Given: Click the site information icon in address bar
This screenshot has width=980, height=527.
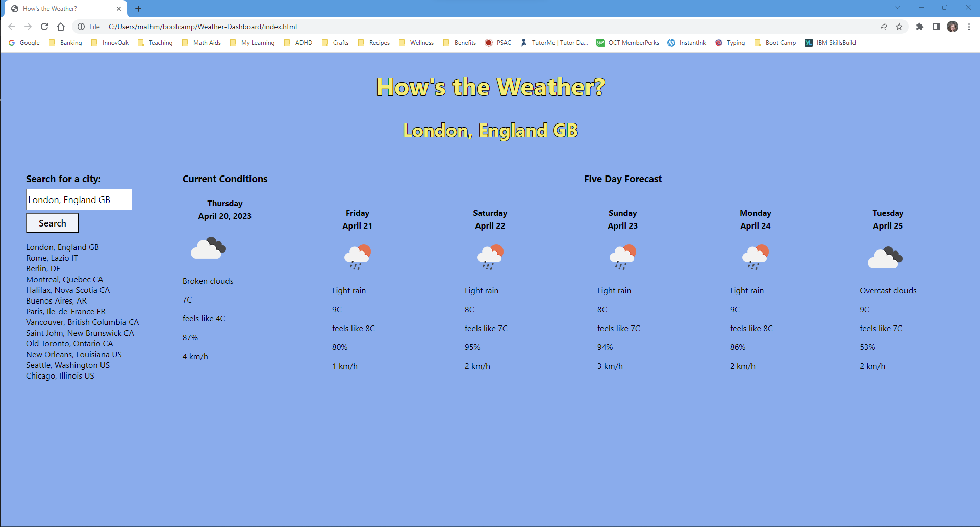Looking at the screenshot, I should click(82, 27).
